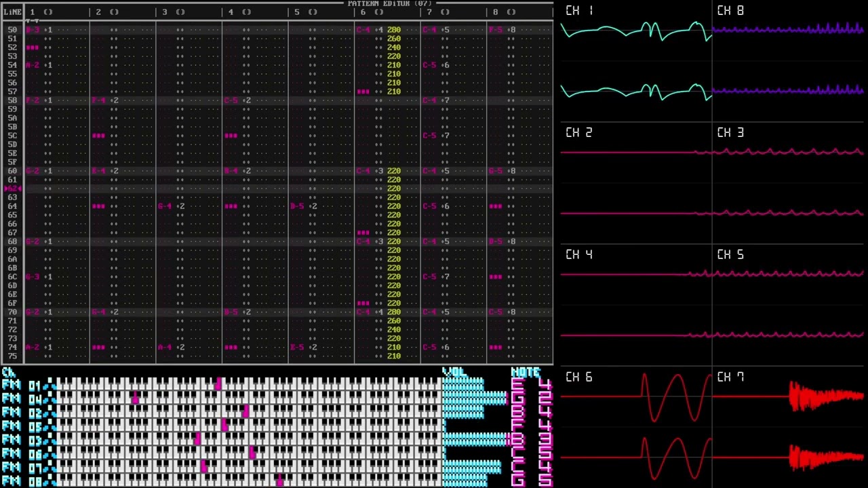This screenshot has height=488, width=868.
Task: Click the PATTERN EDITOR (07) title
Action: point(390,4)
